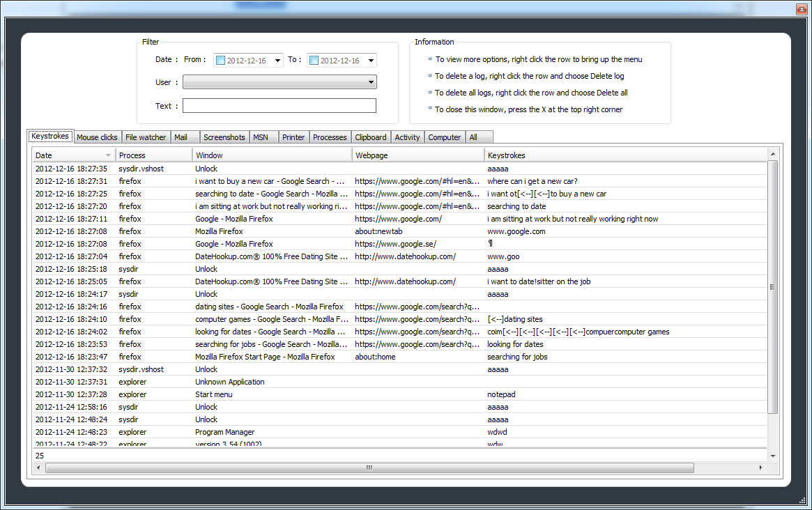Switch to the MSN tab

(x=263, y=137)
